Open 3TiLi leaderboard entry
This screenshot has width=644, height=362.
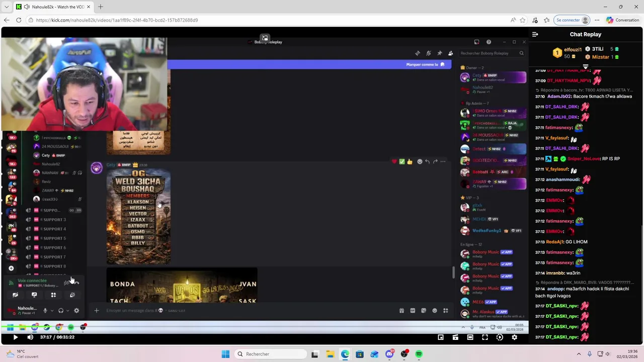[x=597, y=49]
